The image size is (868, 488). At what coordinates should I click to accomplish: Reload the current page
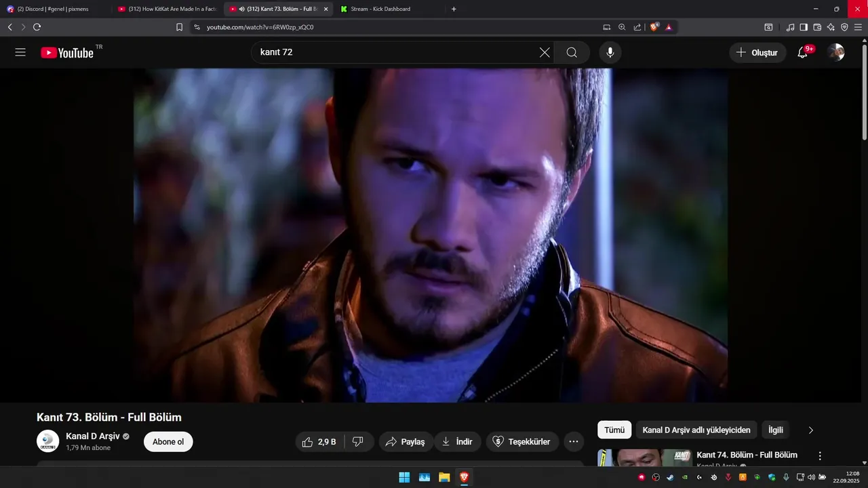37,27
